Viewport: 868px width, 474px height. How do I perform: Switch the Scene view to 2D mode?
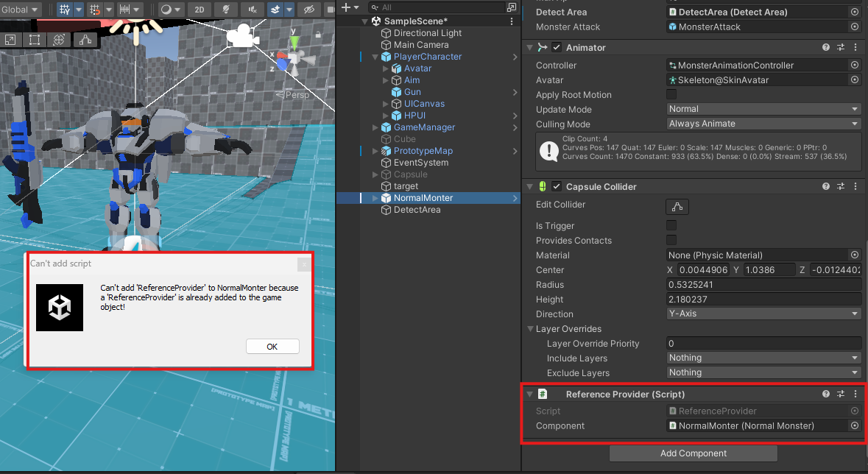tap(200, 10)
